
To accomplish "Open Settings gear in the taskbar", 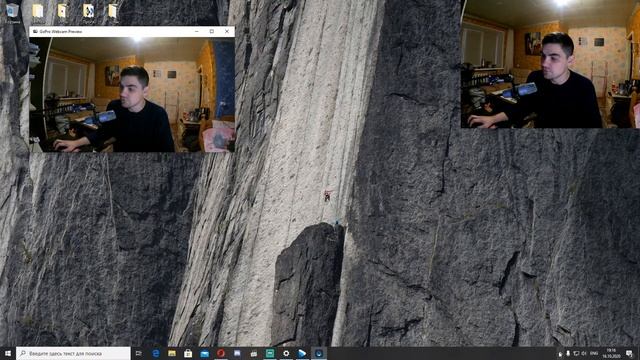I will pyautogui.click(x=286, y=353).
